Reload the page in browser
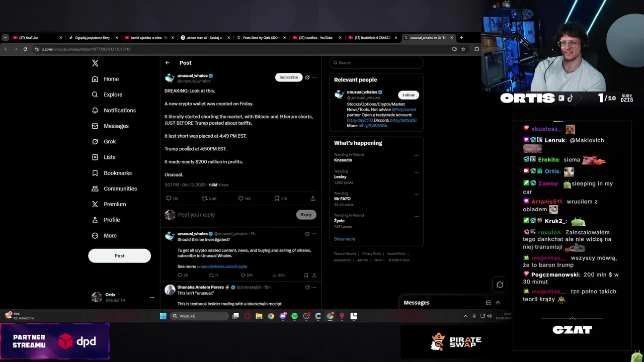The width and height of the screenshot is (644, 362). coord(25,49)
